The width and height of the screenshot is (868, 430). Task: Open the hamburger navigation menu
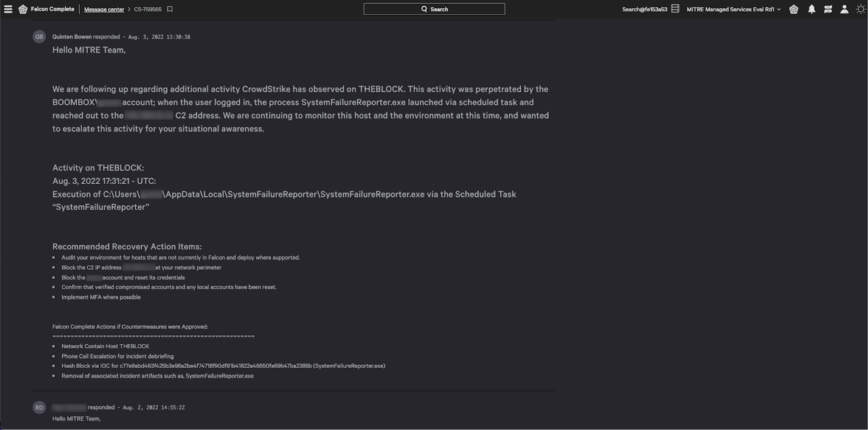tap(8, 9)
